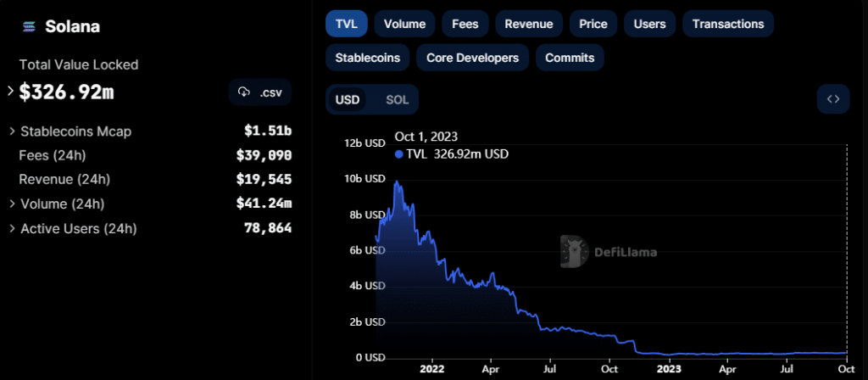Expand the Volume (24h) row
The height and width of the screenshot is (380, 868).
12,204
